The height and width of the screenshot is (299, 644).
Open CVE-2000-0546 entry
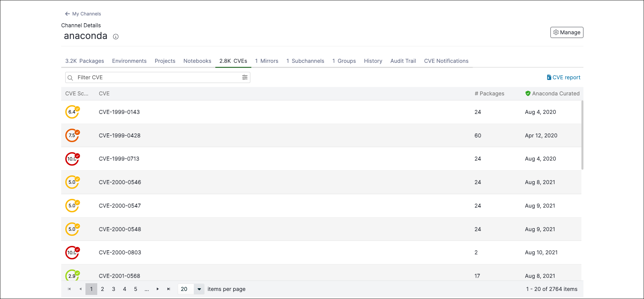pos(120,182)
